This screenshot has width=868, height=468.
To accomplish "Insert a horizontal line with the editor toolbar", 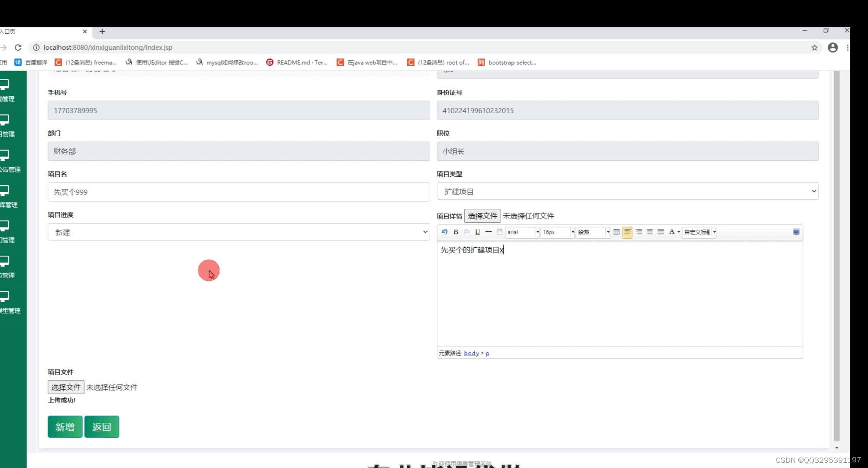I will pos(489,232).
